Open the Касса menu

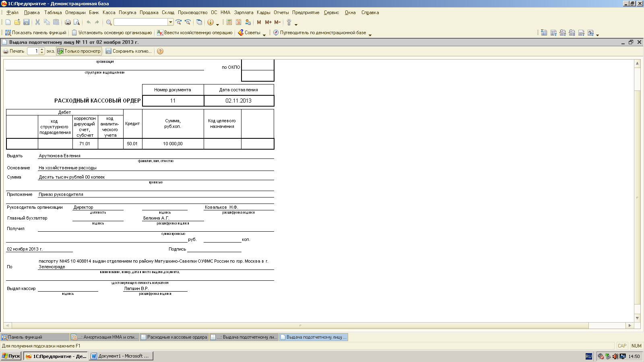109,12
